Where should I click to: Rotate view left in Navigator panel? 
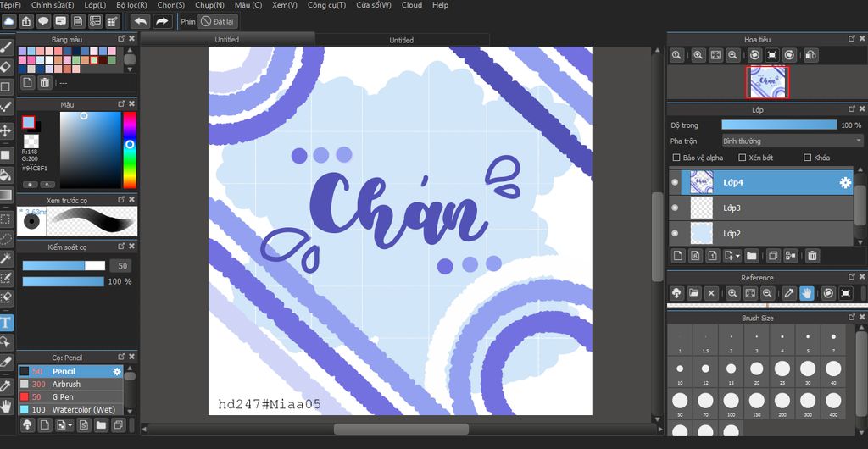(754, 55)
